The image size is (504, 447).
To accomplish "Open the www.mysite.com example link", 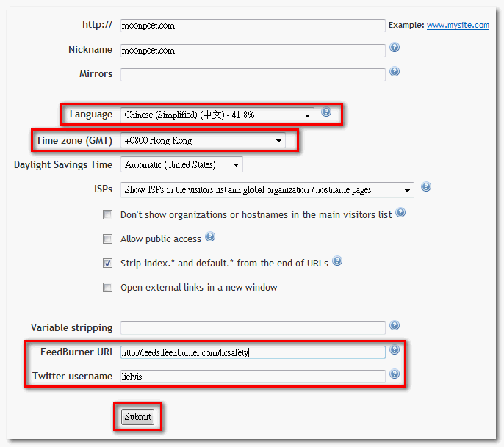I will [458, 25].
